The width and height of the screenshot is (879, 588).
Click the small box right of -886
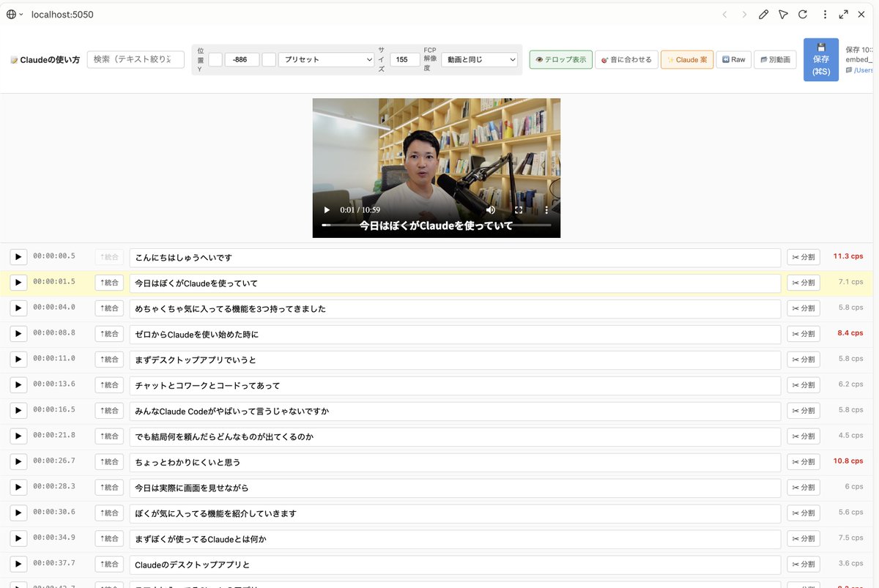(x=269, y=60)
